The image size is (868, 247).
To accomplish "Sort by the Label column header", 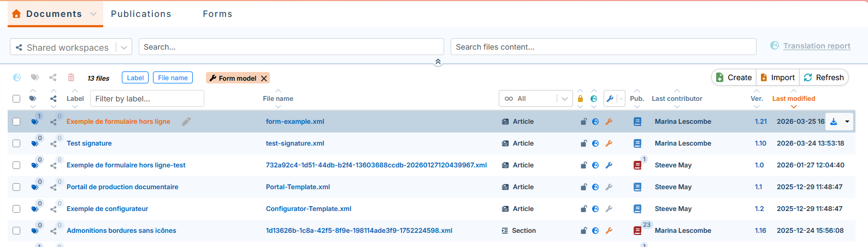I will click(75, 99).
